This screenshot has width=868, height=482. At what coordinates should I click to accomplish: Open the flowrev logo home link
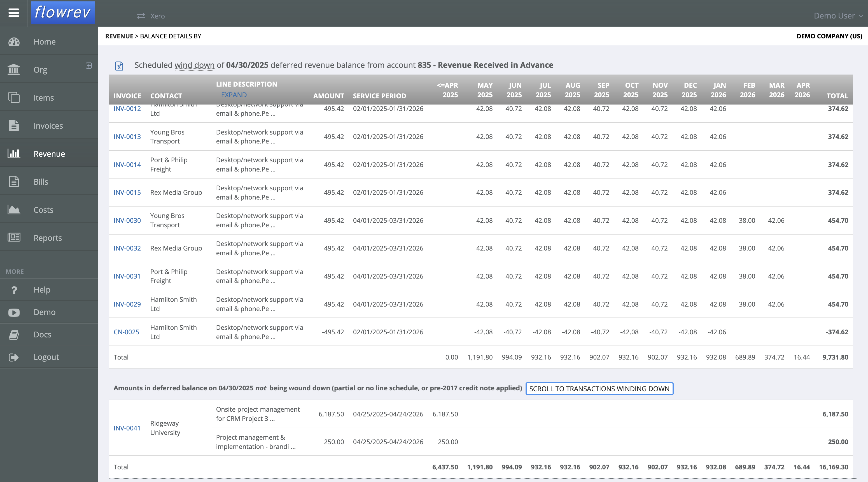tap(63, 13)
